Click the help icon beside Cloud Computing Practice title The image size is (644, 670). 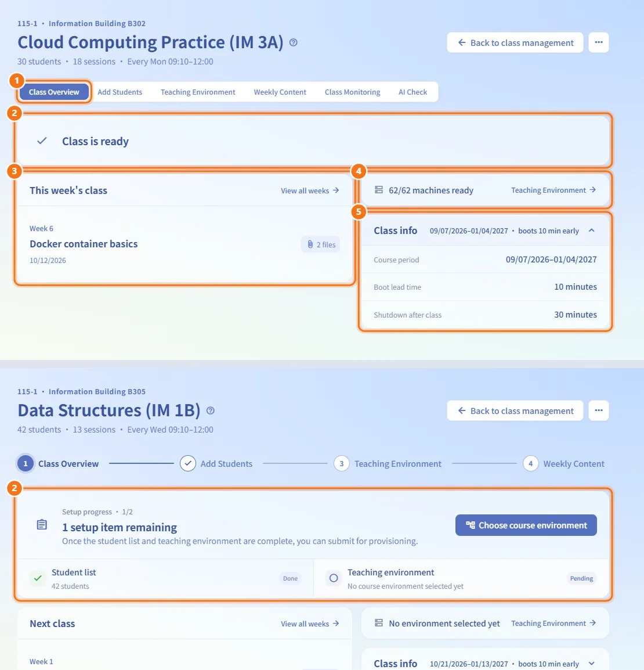(x=294, y=42)
